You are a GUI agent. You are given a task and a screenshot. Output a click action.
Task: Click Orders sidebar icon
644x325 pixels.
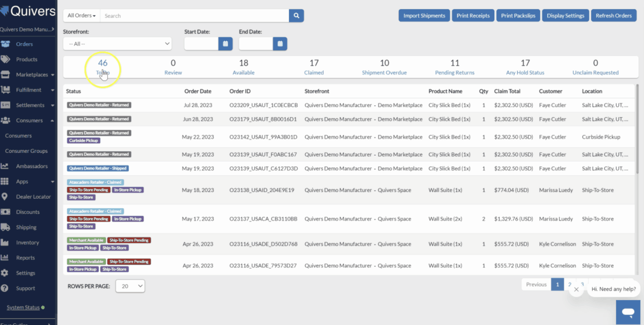[x=5, y=44]
